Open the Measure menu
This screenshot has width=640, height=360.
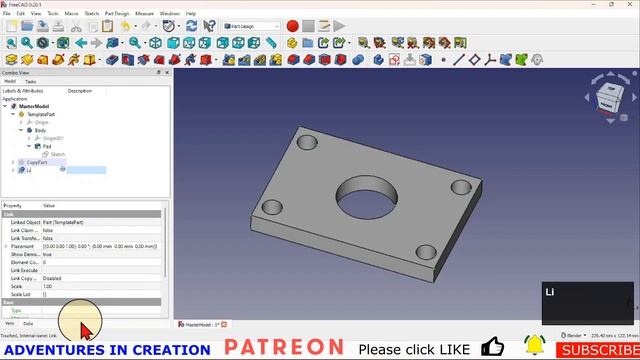pos(144,13)
